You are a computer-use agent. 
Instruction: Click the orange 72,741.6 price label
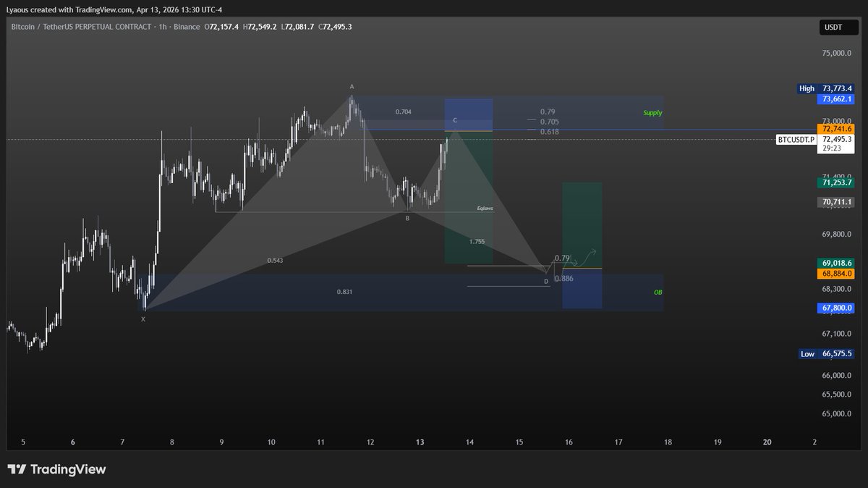click(x=836, y=127)
